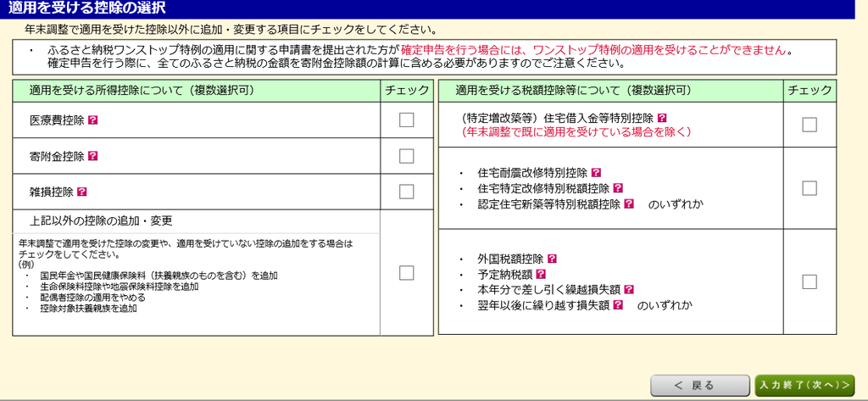Click the 本年分で差し引く繰越損失額 label

(x=549, y=289)
